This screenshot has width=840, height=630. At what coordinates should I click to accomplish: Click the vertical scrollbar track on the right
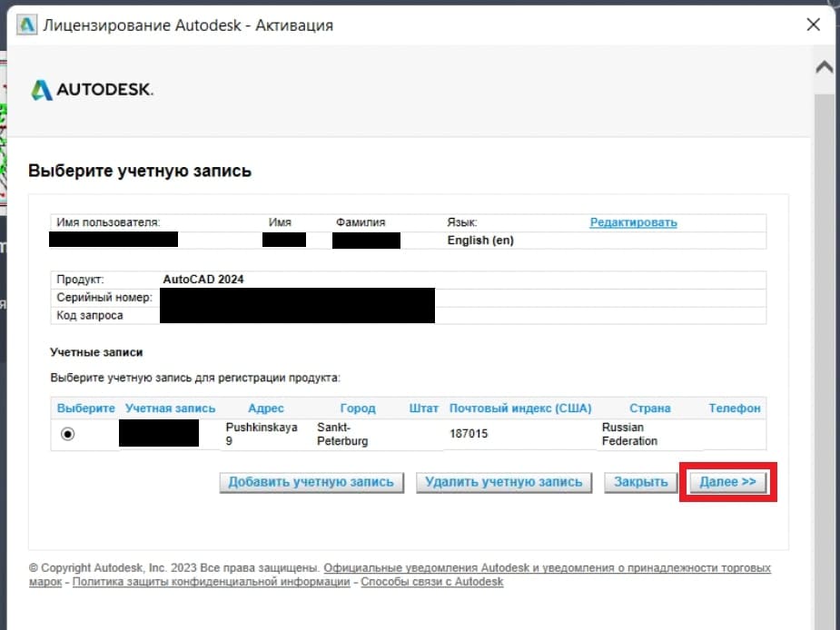pyautogui.click(x=825, y=363)
